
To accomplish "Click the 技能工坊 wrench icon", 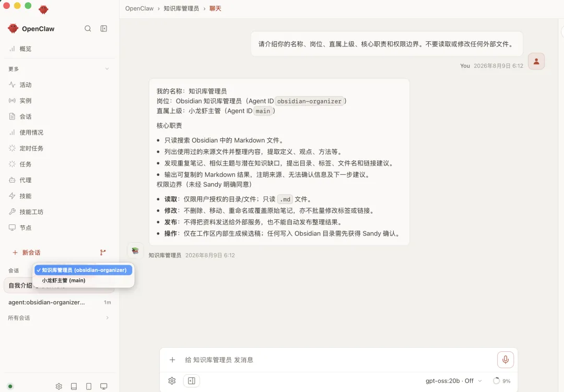I will click(x=12, y=211).
